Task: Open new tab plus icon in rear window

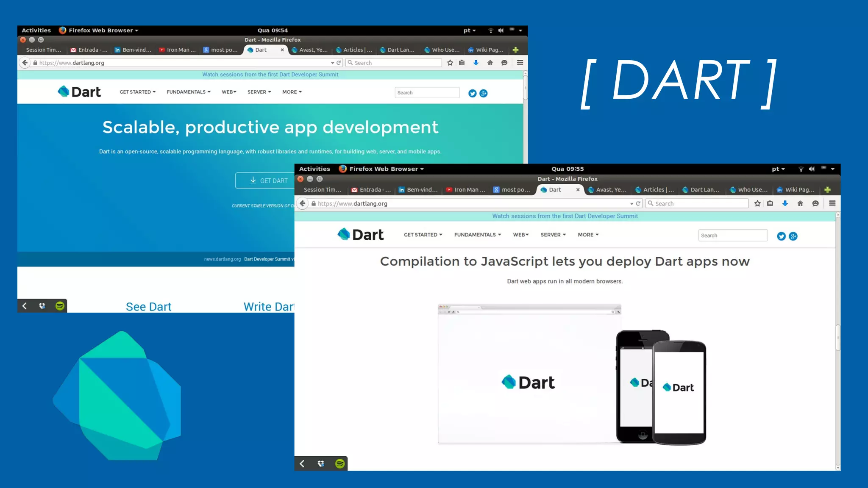Action: click(516, 50)
